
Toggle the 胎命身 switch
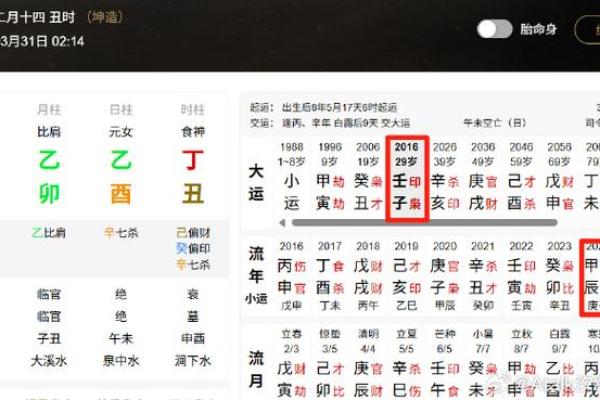(494, 29)
